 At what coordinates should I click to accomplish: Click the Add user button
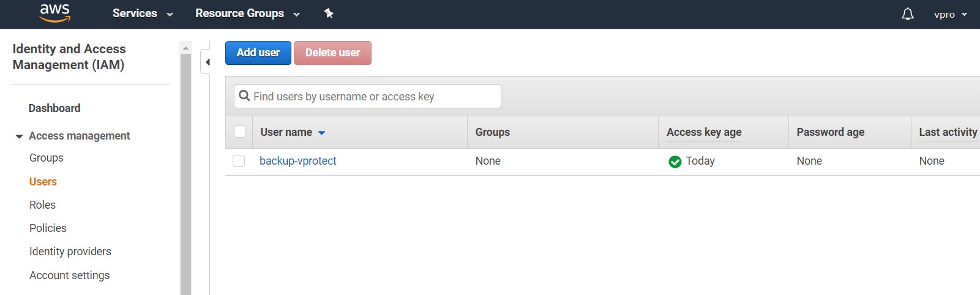pos(258,53)
